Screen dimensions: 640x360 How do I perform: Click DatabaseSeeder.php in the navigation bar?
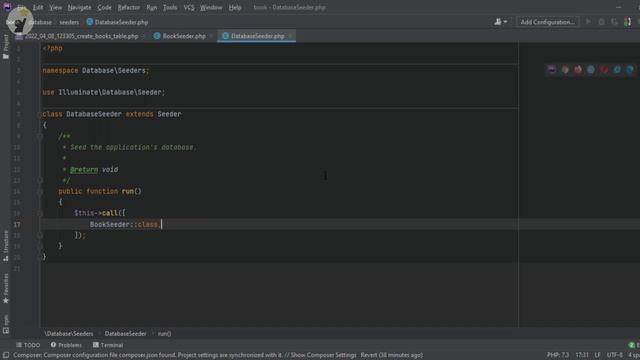(118, 22)
